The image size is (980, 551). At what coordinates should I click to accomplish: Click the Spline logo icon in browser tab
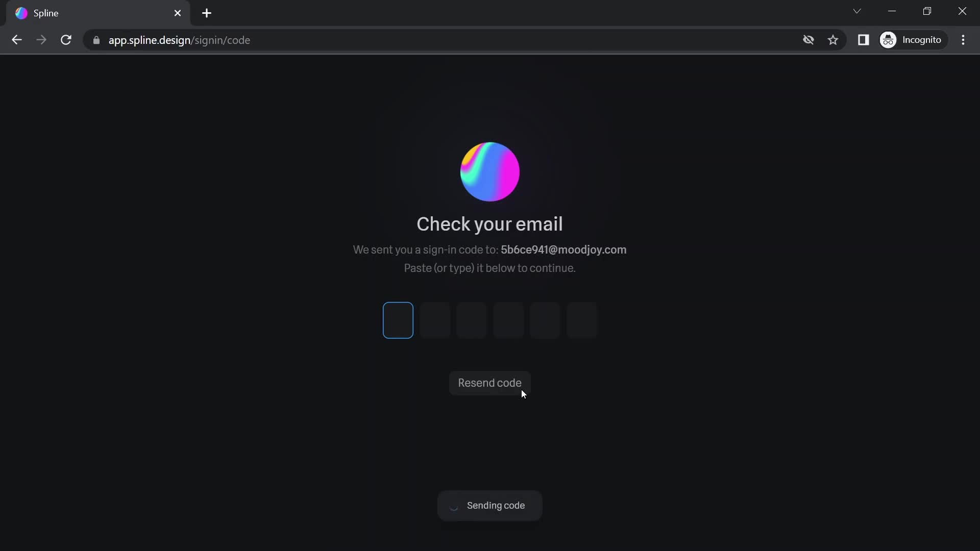[20, 13]
